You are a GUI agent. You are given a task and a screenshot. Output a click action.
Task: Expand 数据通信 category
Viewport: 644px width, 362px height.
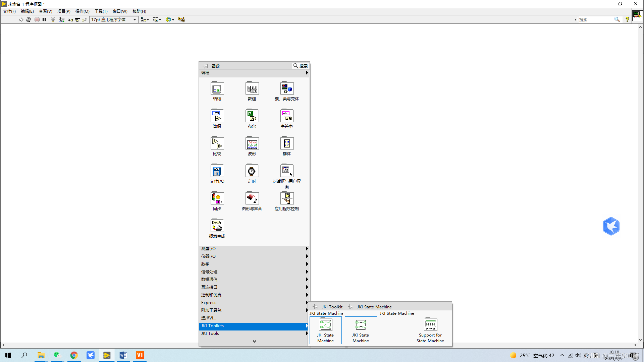254,280
